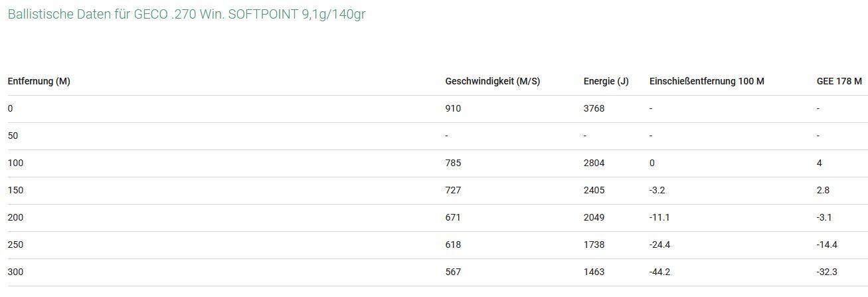Click the -11.1 drop value

pos(659,217)
